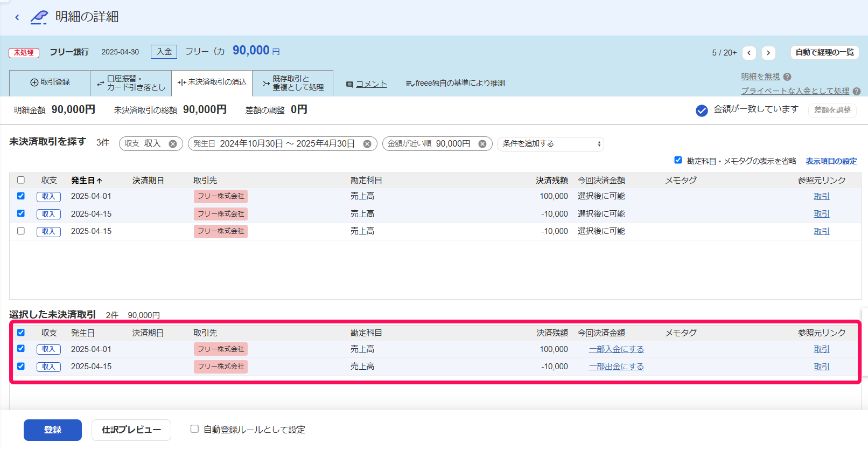Click the 決済残額 column header in search table
This screenshot has width=868, height=449.
pos(552,181)
